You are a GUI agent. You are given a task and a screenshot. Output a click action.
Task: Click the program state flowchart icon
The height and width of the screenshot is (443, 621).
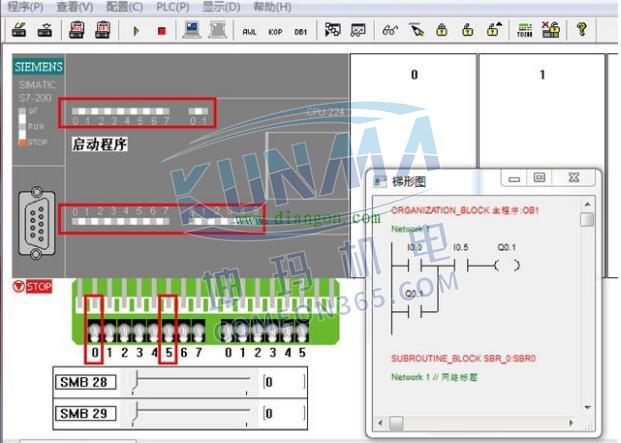point(332,30)
